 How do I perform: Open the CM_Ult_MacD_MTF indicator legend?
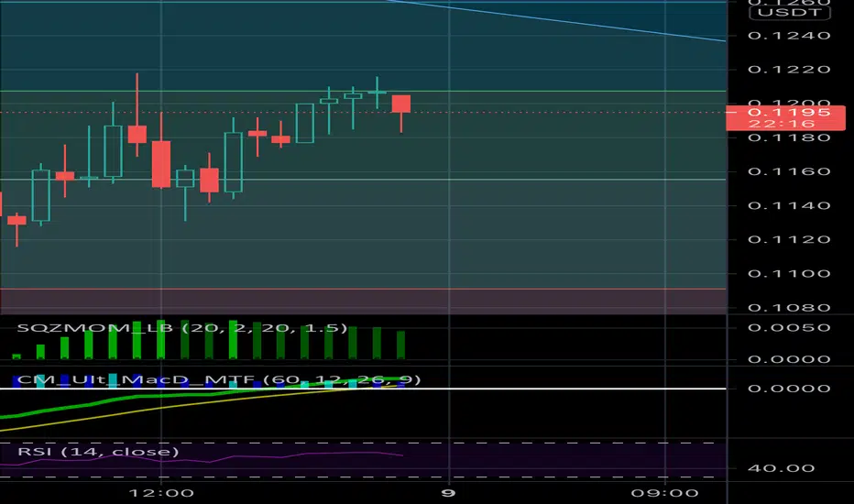[x=219, y=379]
